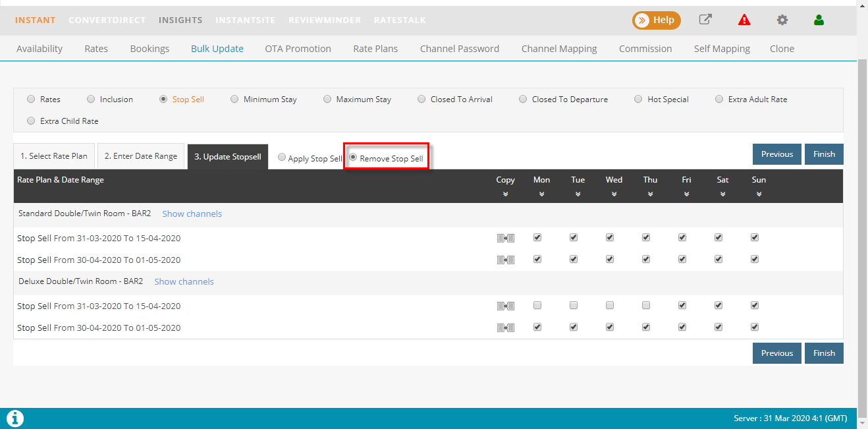Click copy icon for Deluxe 30-04-2020 row
This screenshot has height=429, width=868.
[505, 328]
